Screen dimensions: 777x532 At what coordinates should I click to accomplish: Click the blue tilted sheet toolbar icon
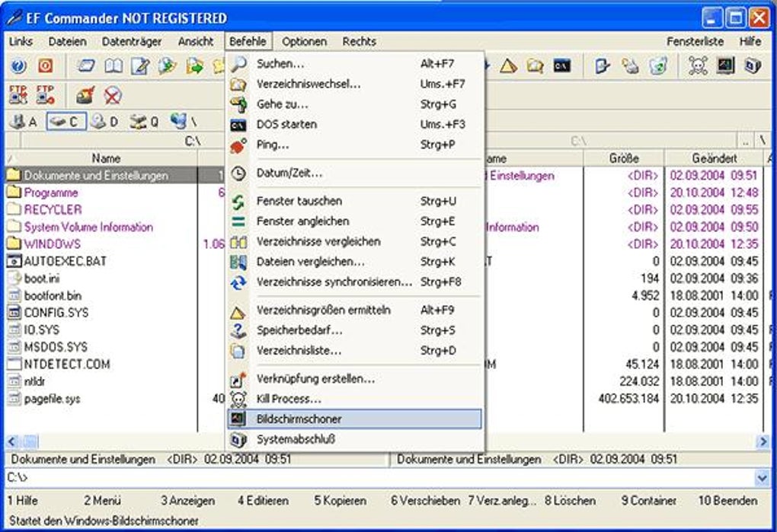point(86,65)
